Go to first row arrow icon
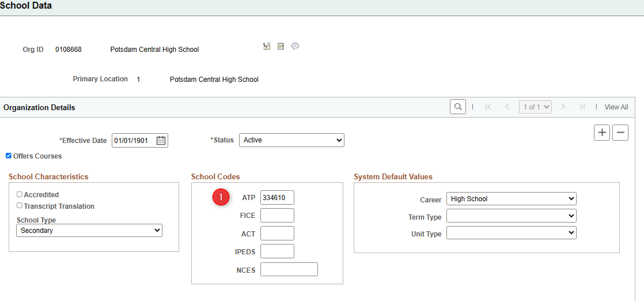Image resolution: width=644 pixels, height=301 pixels. click(488, 107)
